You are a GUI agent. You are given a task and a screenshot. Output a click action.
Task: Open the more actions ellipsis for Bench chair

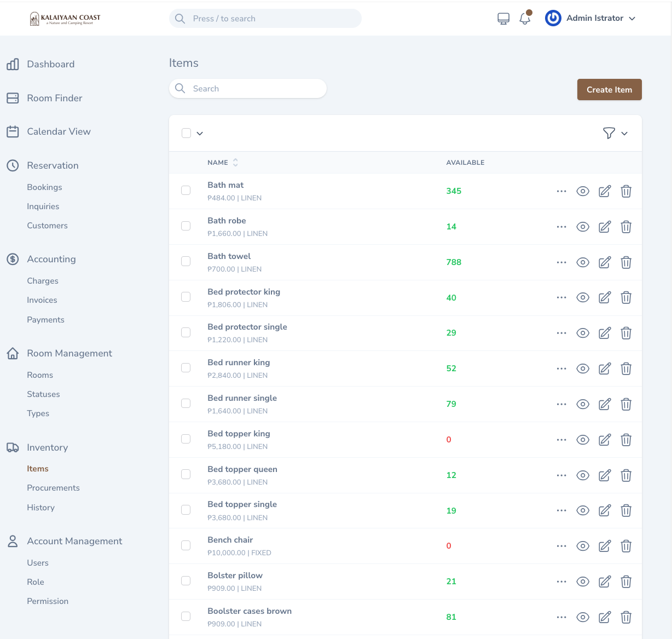click(x=561, y=546)
